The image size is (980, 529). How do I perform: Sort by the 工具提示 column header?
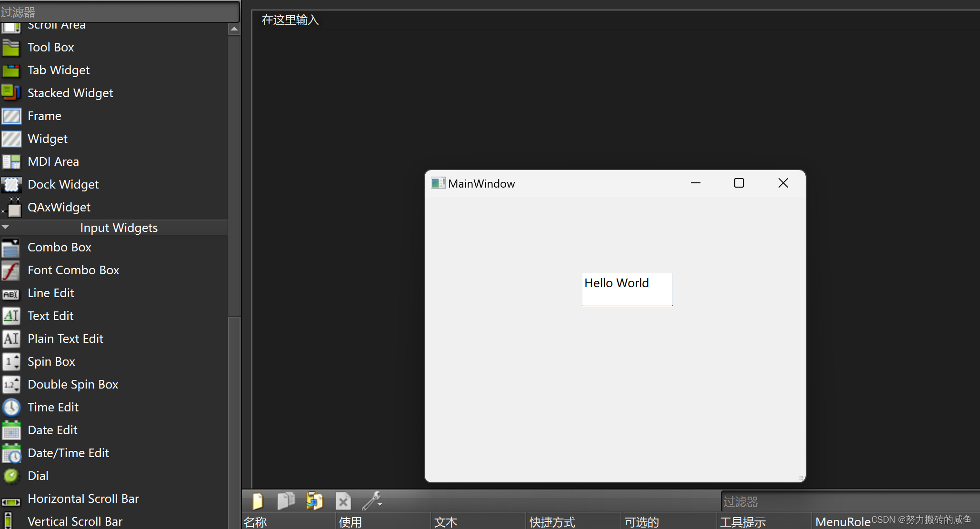[764, 522]
